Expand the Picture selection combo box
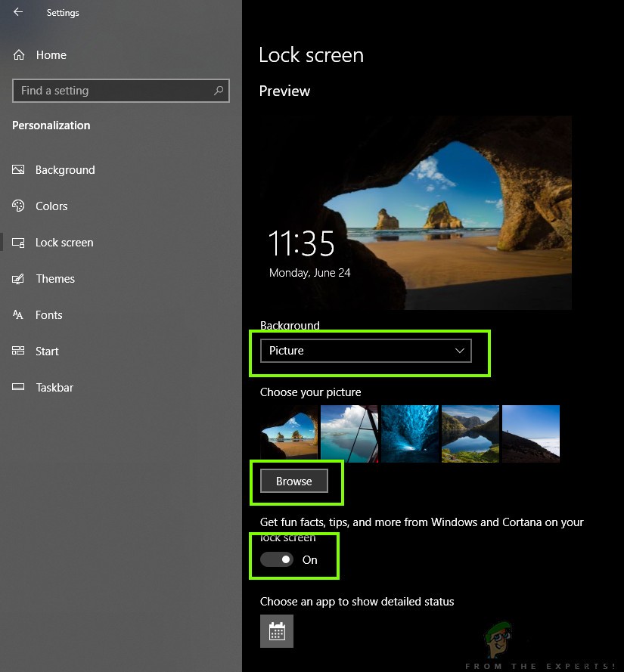Image resolution: width=624 pixels, height=672 pixels. [365, 350]
